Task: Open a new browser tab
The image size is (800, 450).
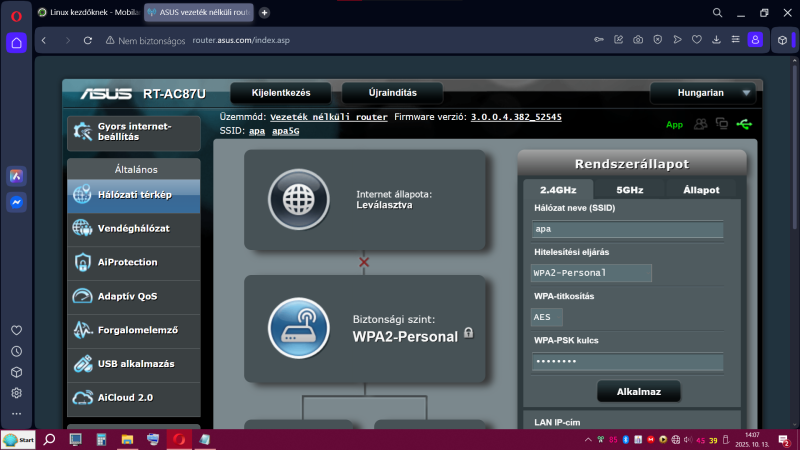Action: pos(264,13)
